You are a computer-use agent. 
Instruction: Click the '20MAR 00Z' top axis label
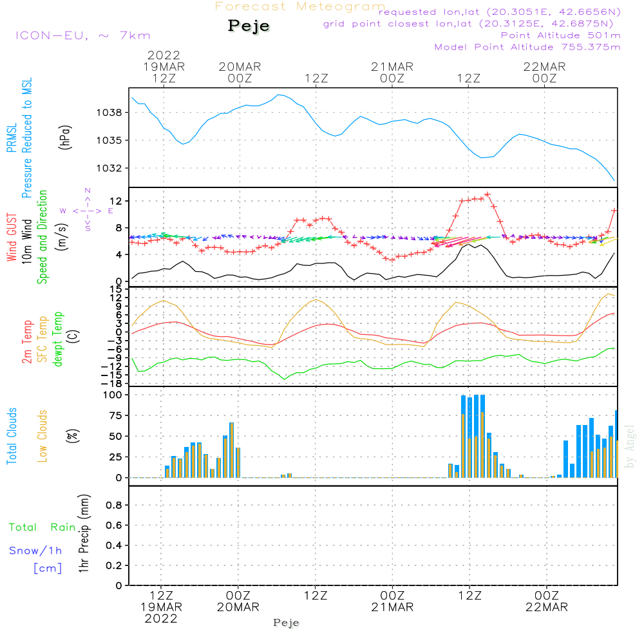[x=240, y=72]
